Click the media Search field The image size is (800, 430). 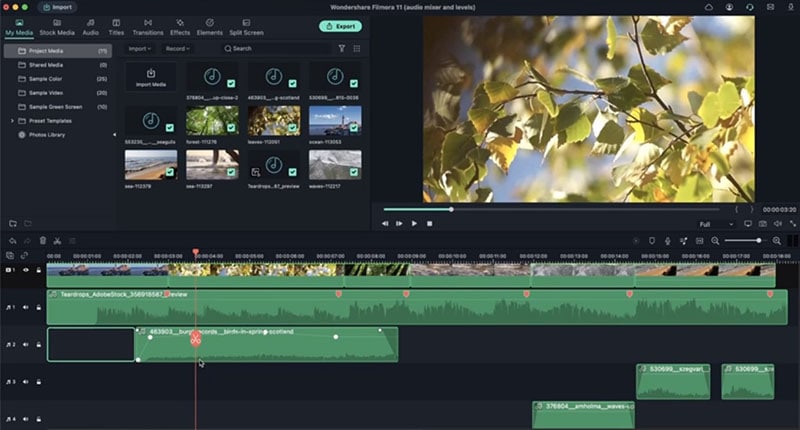coord(276,48)
